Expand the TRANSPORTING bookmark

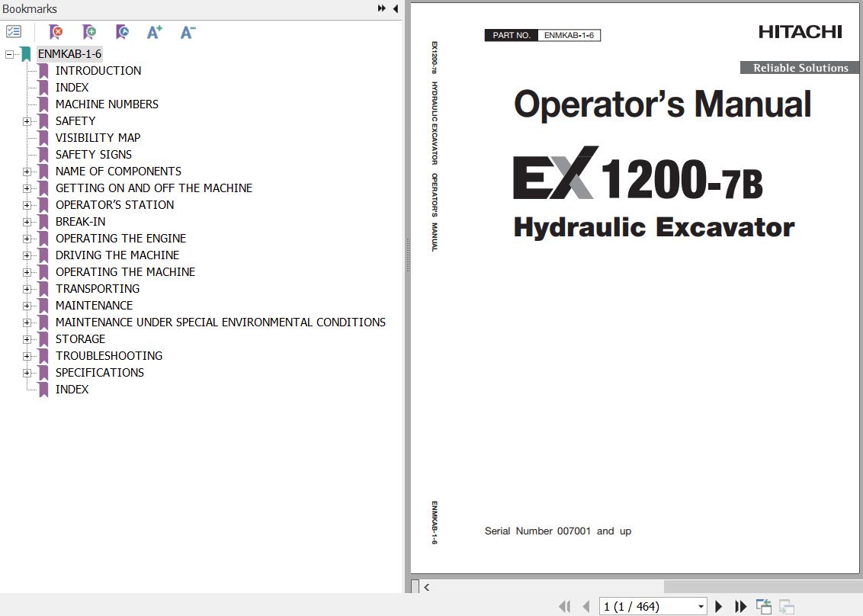(x=27, y=289)
